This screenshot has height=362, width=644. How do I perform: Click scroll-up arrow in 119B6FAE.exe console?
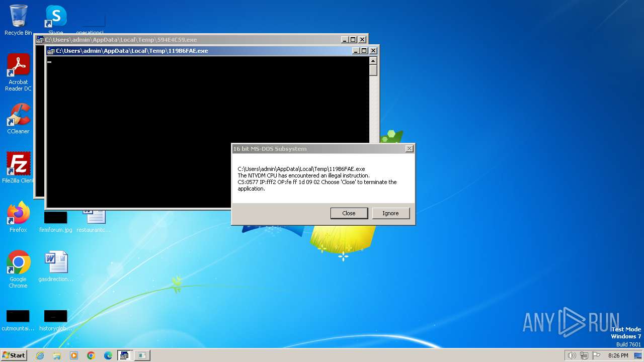click(x=373, y=61)
